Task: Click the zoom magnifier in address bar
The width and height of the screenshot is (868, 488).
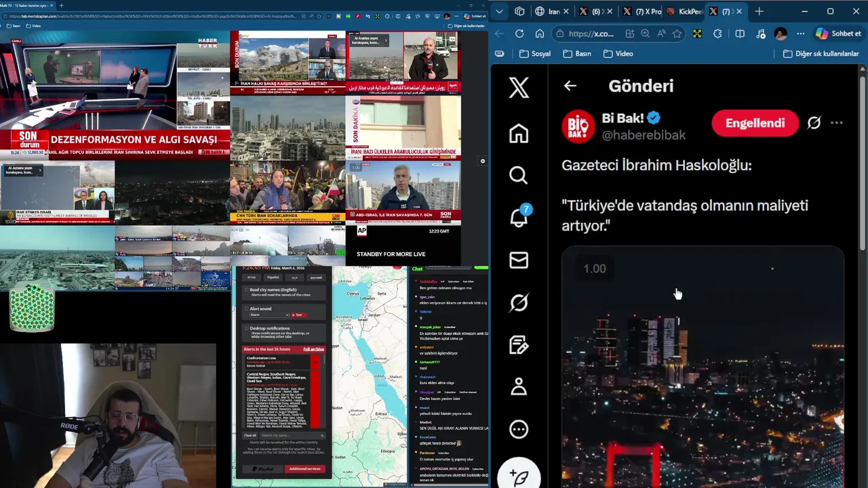Action: [645, 33]
